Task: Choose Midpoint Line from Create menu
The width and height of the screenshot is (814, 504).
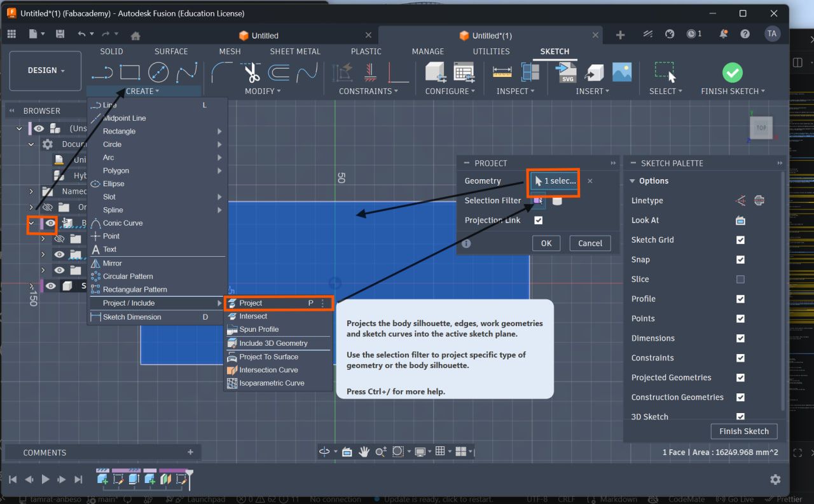Action: [124, 118]
